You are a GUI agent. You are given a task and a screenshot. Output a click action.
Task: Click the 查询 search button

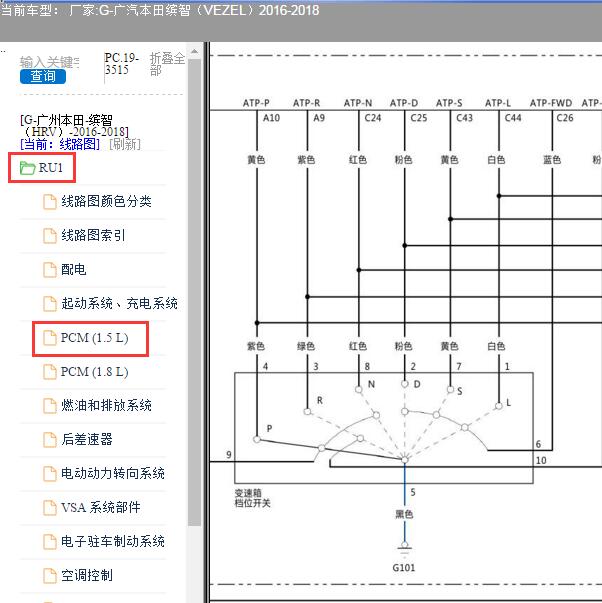pyautogui.click(x=43, y=76)
